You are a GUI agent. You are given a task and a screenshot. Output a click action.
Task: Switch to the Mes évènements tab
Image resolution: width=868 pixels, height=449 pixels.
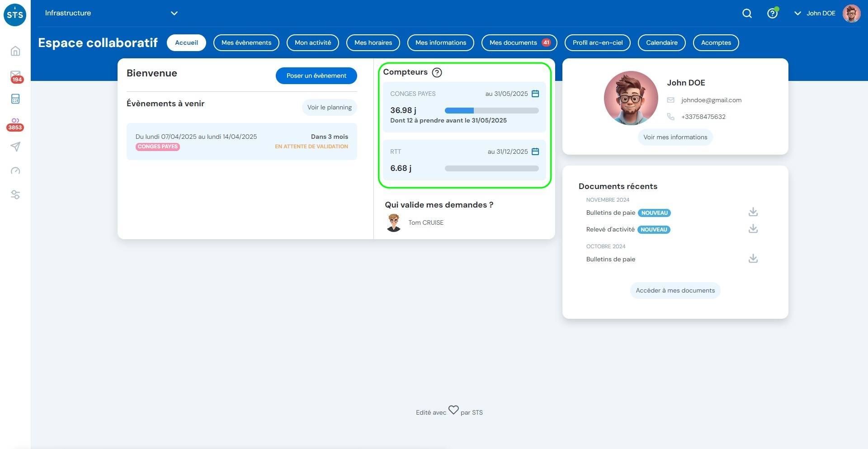click(x=246, y=43)
